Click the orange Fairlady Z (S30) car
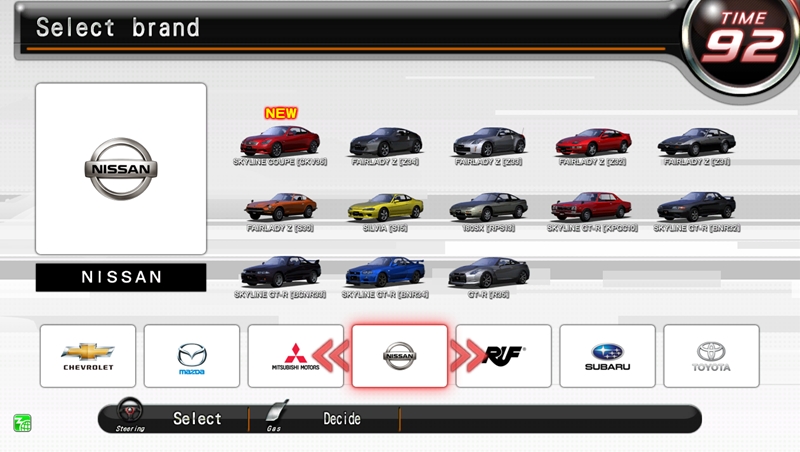The image size is (800, 452). (x=281, y=207)
